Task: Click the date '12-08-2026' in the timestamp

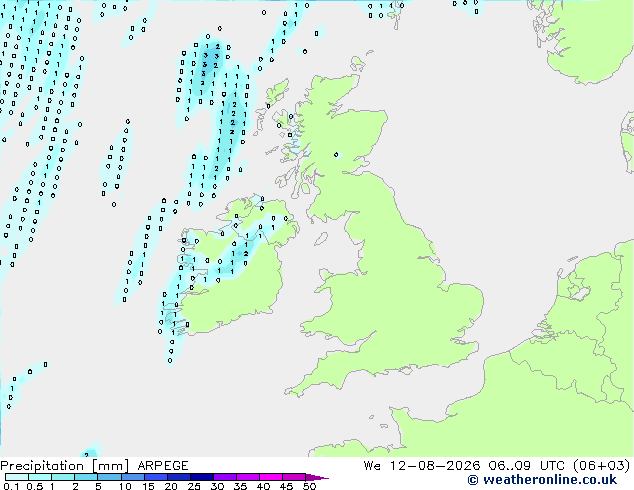Action: [x=435, y=465]
